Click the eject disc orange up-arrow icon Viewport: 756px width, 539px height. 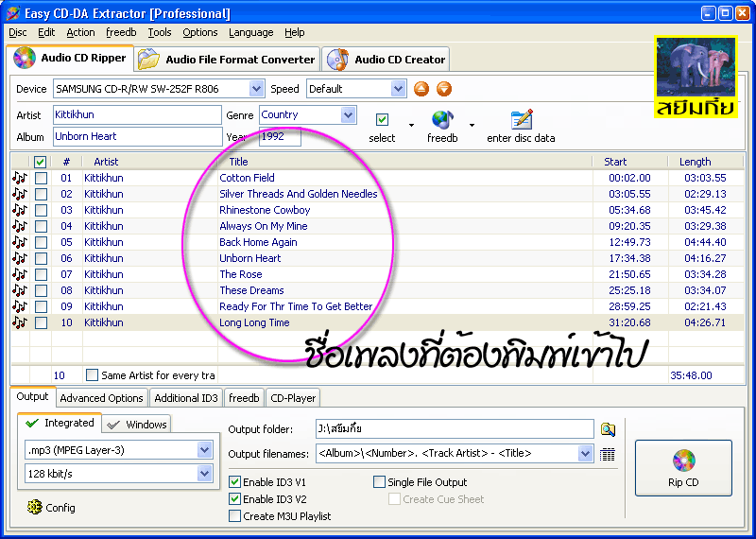[421, 89]
